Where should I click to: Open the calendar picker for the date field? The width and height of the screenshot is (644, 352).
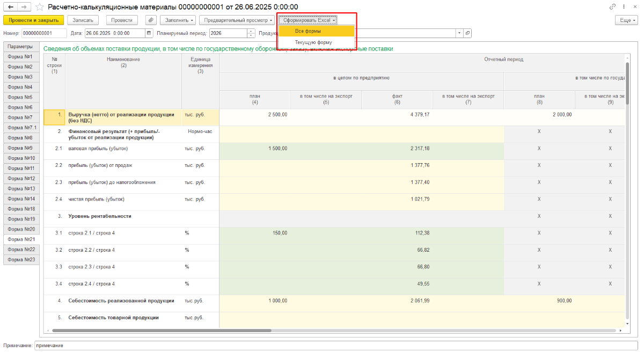tap(149, 33)
